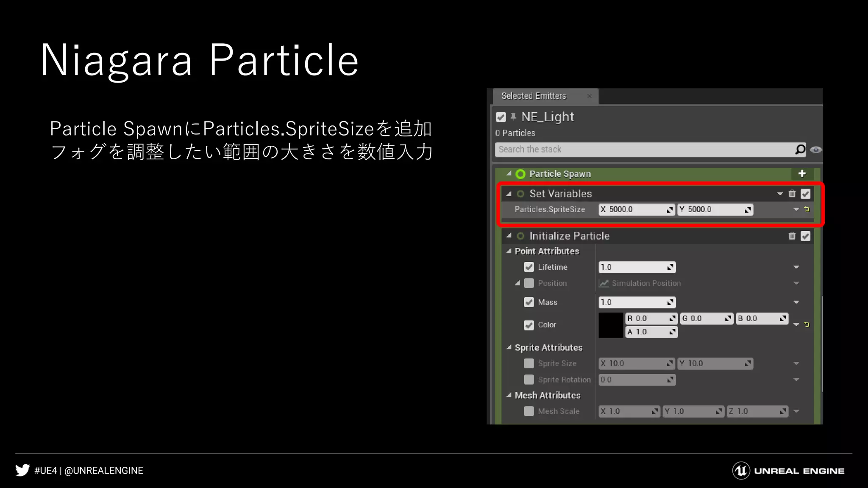Click the NE_Light emitter name
The width and height of the screenshot is (868, 488).
(x=547, y=116)
